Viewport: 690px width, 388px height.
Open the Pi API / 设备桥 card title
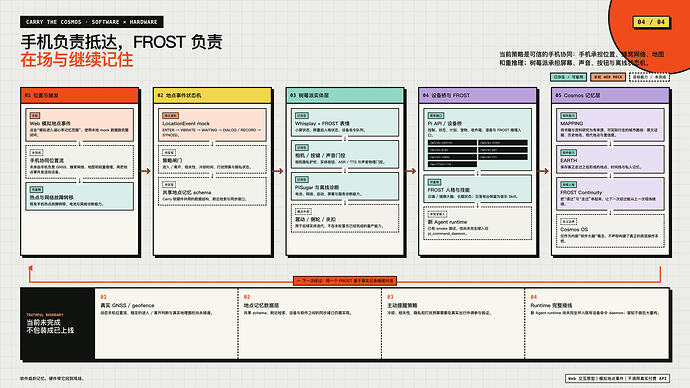pos(445,124)
